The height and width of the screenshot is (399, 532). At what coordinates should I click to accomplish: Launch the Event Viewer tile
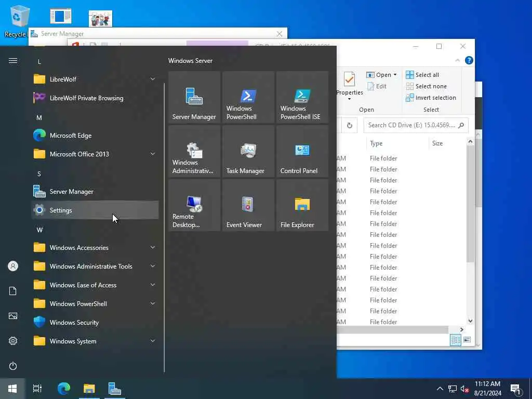point(248,205)
